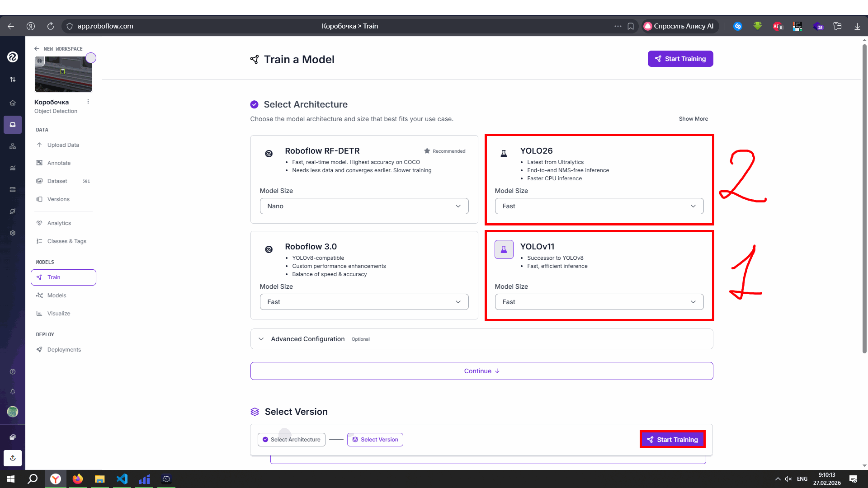Viewport: 868px width, 488px height.
Task: Select the YOLO26 architecture card title
Action: click(536, 151)
